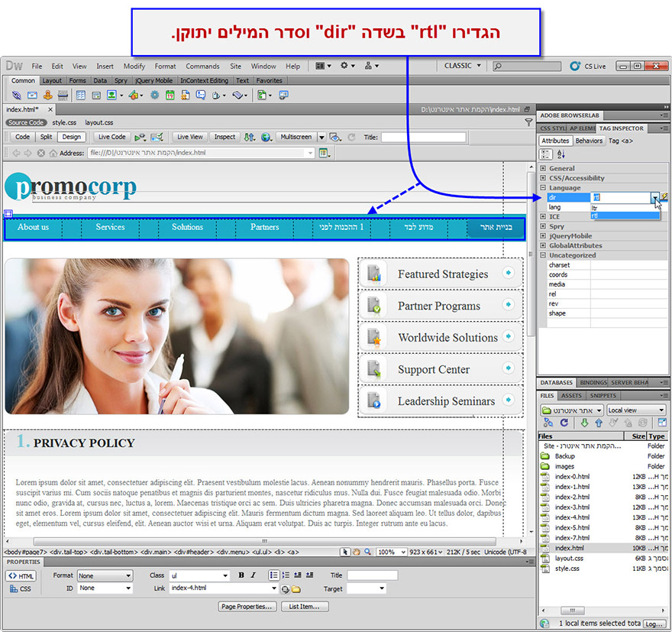The width and height of the screenshot is (672, 632).
Task: Click the Preview in browser globe icon
Action: [266, 138]
